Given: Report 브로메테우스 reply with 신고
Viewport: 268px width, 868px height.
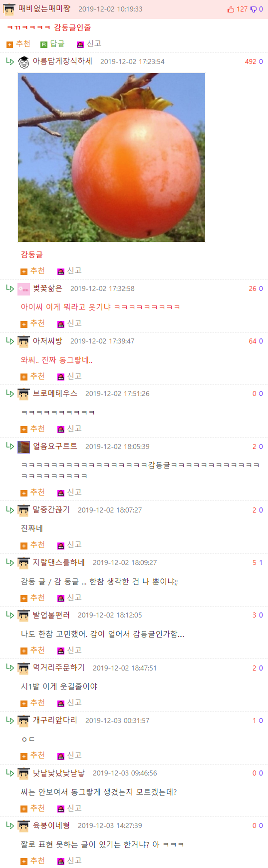Looking at the screenshot, I should click(x=70, y=428).
